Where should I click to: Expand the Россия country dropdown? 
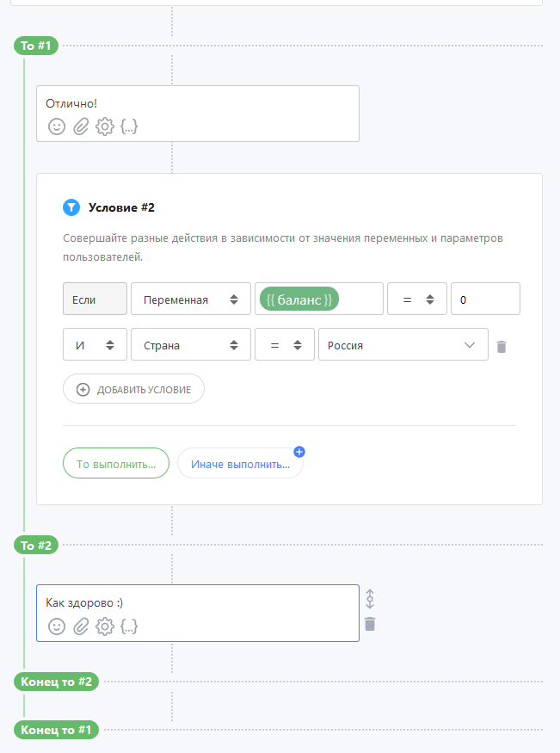pos(403,344)
